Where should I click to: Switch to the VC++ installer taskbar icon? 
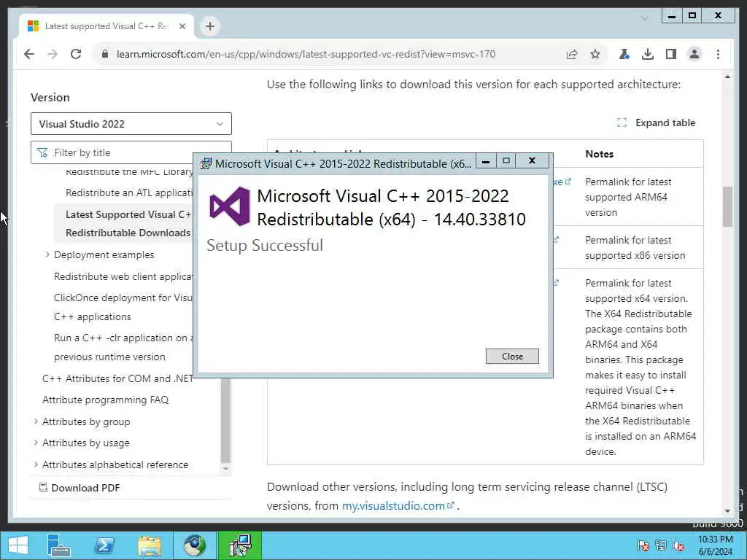tap(239, 545)
